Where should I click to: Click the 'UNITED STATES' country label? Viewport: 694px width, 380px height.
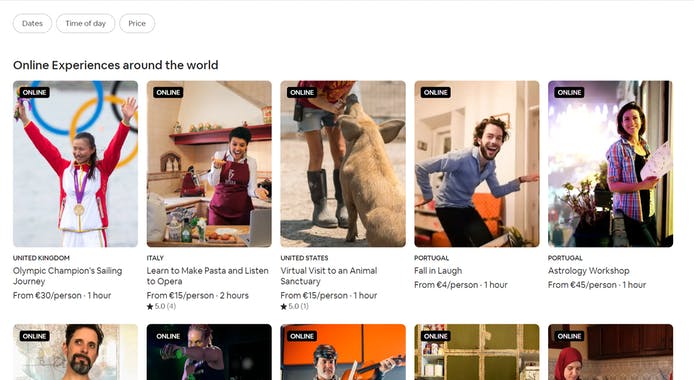tap(304, 258)
